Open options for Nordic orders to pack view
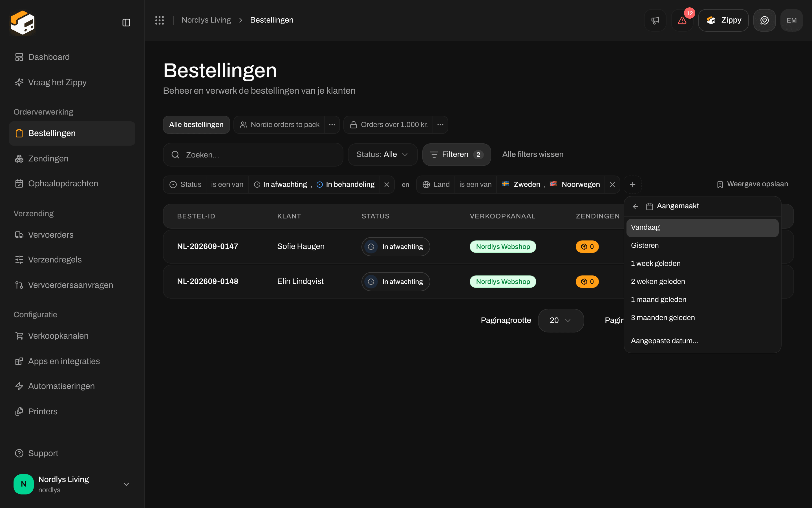The image size is (812, 508). [x=332, y=125]
